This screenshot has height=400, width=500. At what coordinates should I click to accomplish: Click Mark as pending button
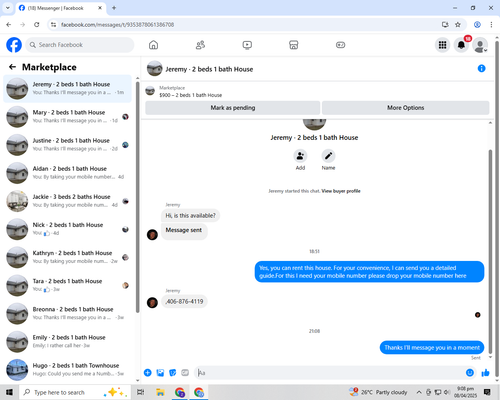233,108
